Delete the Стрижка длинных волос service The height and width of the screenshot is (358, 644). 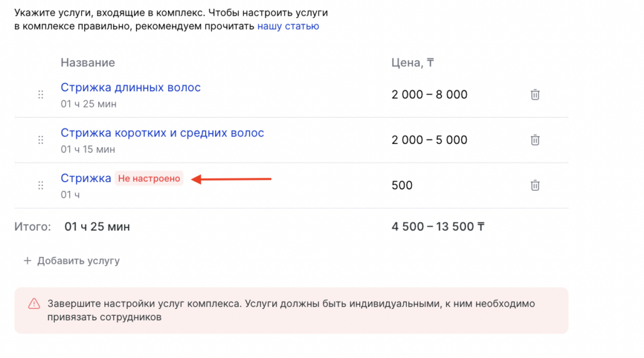click(535, 95)
